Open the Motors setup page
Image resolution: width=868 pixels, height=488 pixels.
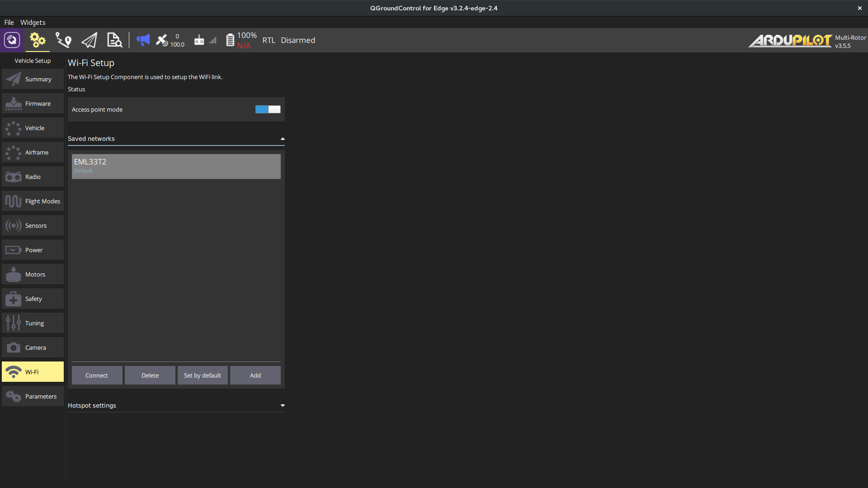click(x=33, y=274)
